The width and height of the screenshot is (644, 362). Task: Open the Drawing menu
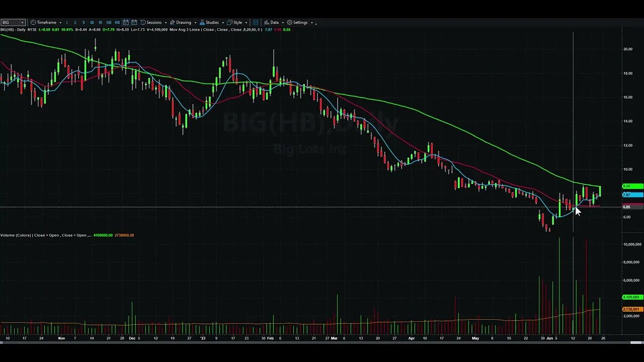pyautogui.click(x=181, y=22)
